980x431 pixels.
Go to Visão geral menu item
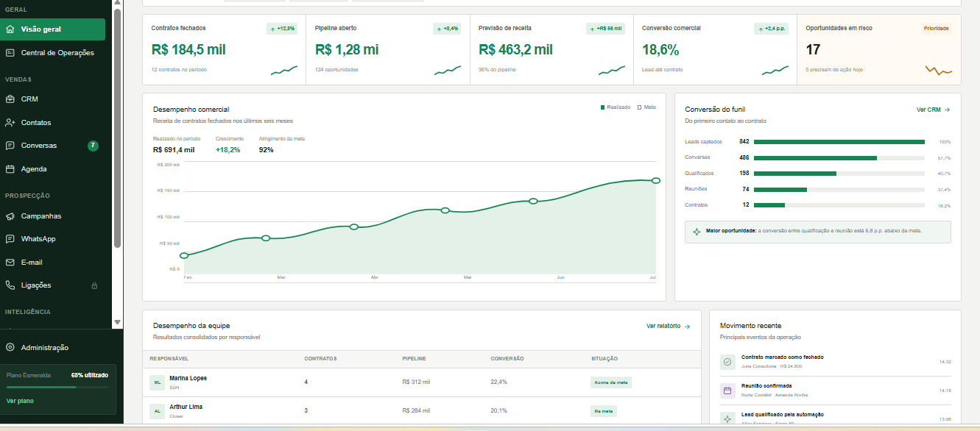tap(53, 29)
